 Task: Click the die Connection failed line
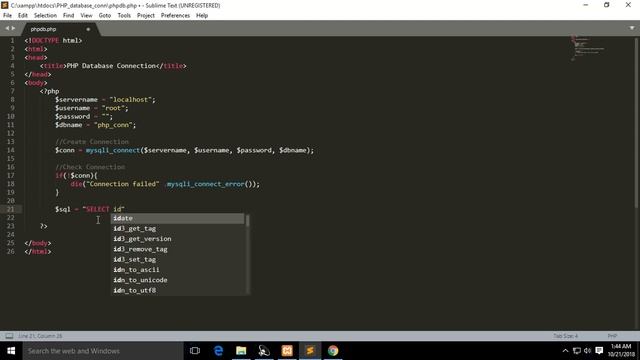[x=165, y=184]
